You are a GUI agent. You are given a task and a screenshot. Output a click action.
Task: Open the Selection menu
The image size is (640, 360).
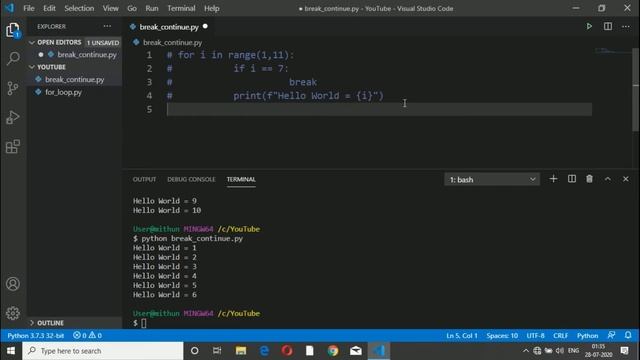[79, 8]
